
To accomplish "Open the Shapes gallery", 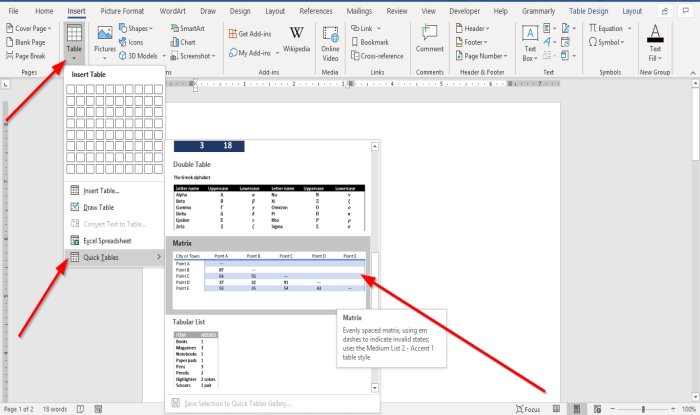I will point(136,29).
